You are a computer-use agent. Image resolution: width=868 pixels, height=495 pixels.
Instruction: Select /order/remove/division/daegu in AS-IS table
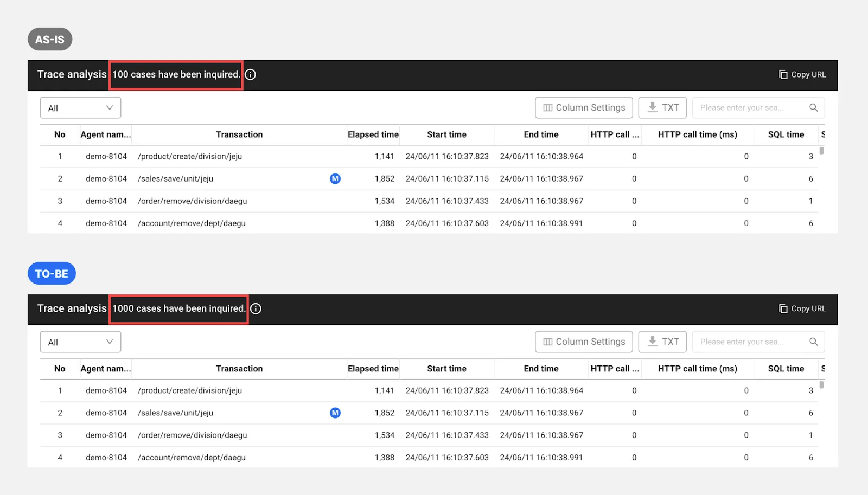[192, 201]
